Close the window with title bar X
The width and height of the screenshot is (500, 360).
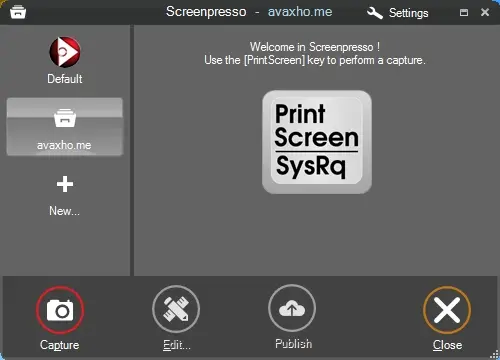tap(485, 12)
